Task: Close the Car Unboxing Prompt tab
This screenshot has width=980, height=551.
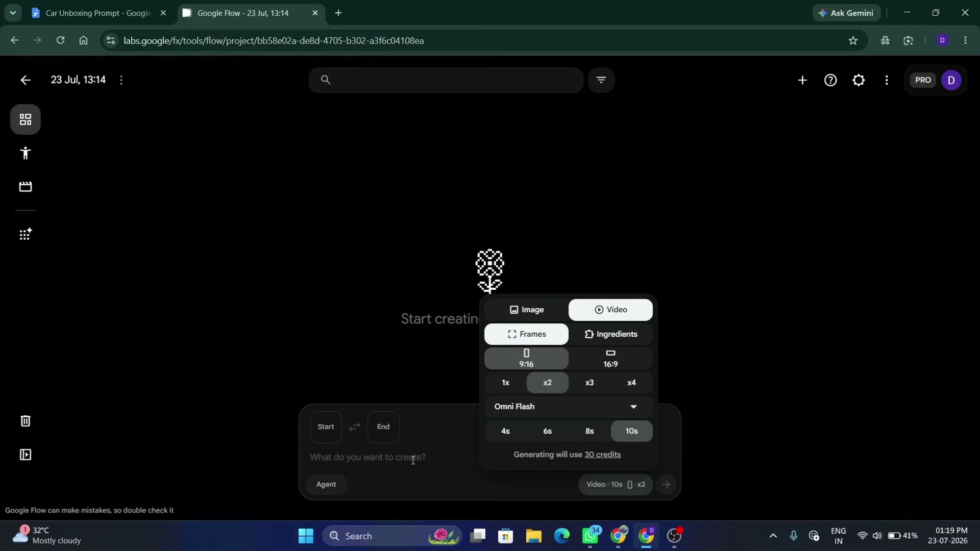Action: tap(163, 13)
